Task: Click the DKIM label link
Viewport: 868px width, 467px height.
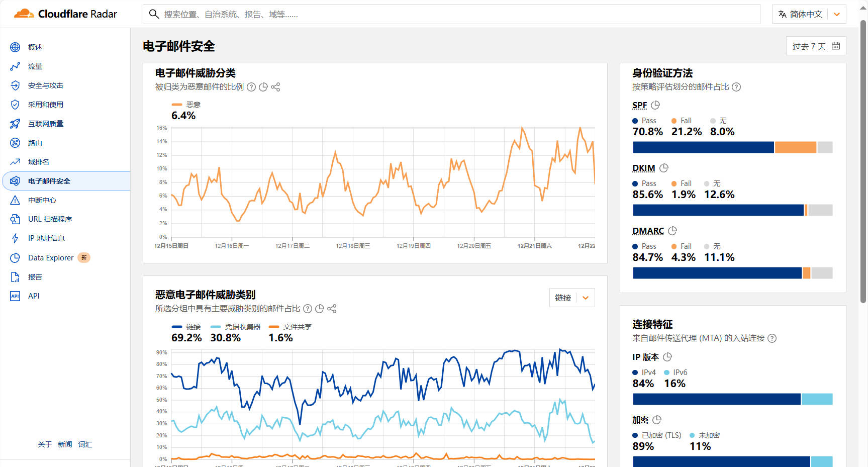Action: (x=644, y=168)
